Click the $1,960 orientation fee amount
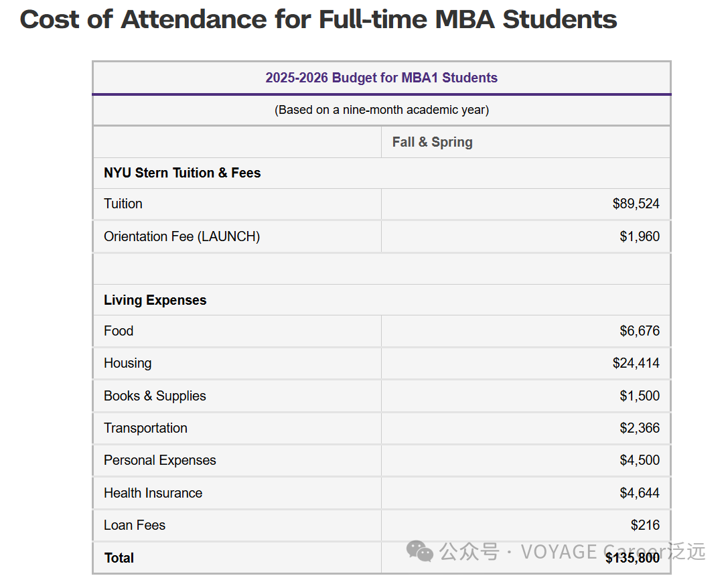The image size is (728, 580). click(640, 236)
